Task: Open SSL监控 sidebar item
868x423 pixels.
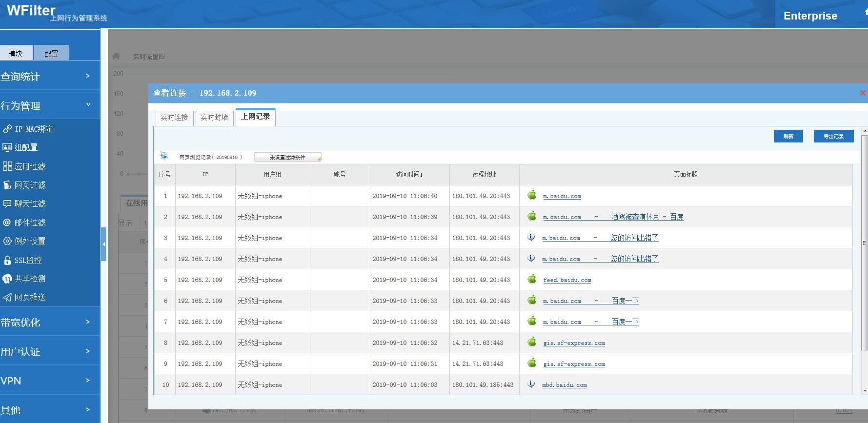Action: click(x=22, y=260)
